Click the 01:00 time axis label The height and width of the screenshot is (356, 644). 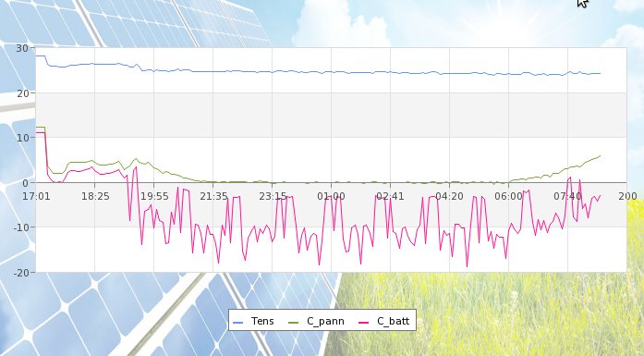click(x=331, y=197)
